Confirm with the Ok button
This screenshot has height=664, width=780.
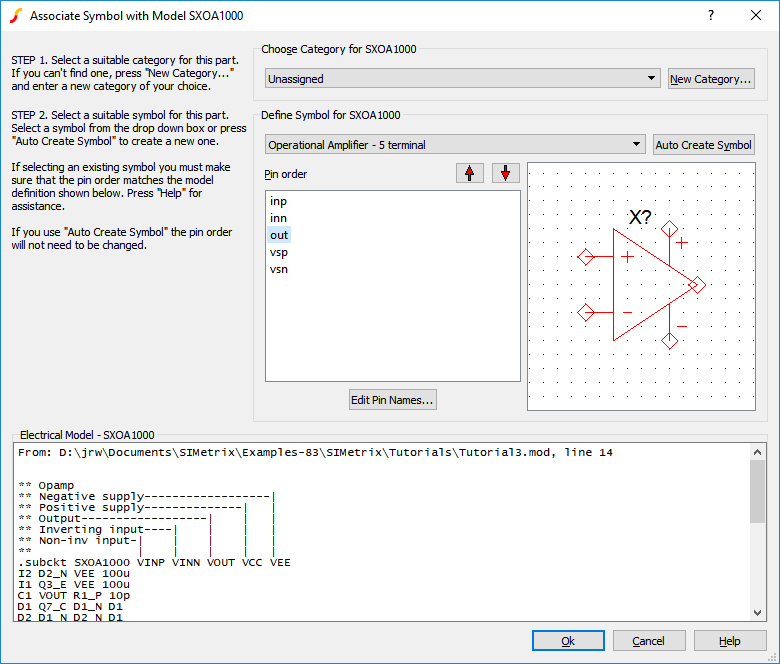568,641
